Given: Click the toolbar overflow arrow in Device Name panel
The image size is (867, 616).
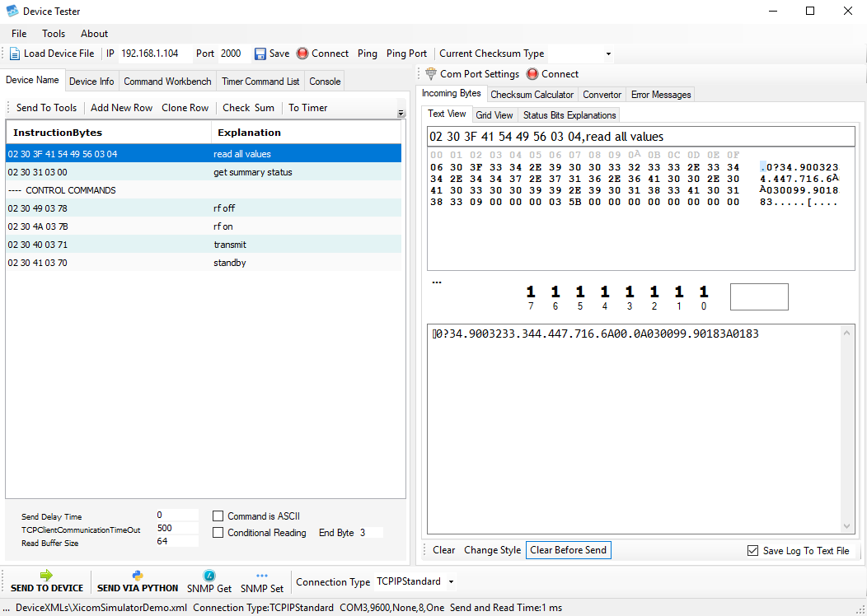Looking at the screenshot, I should [401, 114].
